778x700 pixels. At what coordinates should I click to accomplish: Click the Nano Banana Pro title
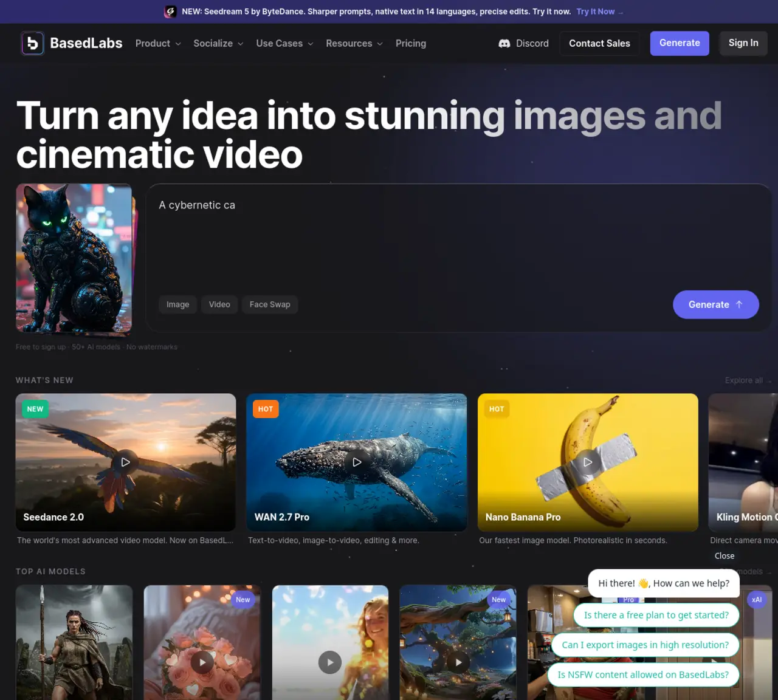pyautogui.click(x=523, y=517)
